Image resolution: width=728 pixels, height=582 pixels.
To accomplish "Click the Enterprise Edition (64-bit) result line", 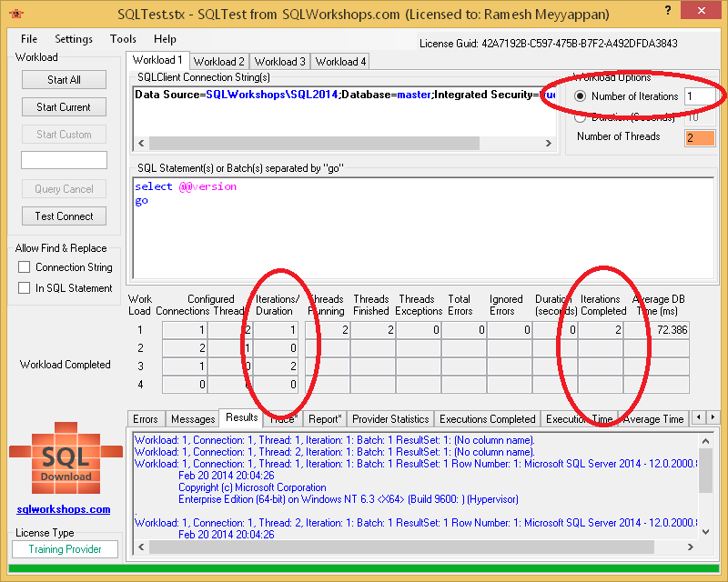I will coord(349,499).
